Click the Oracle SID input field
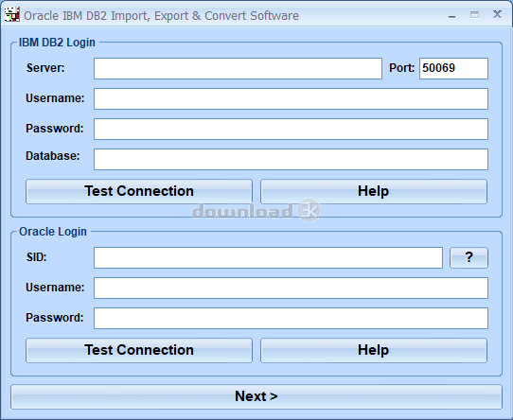The height and width of the screenshot is (420, 513). [x=268, y=257]
